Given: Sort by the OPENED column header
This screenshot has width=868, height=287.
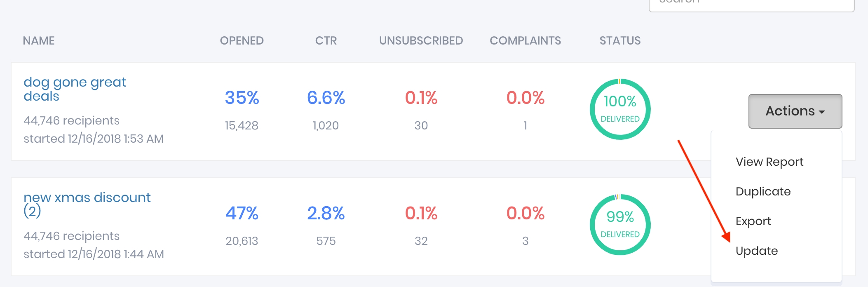Looking at the screenshot, I should click(x=242, y=40).
